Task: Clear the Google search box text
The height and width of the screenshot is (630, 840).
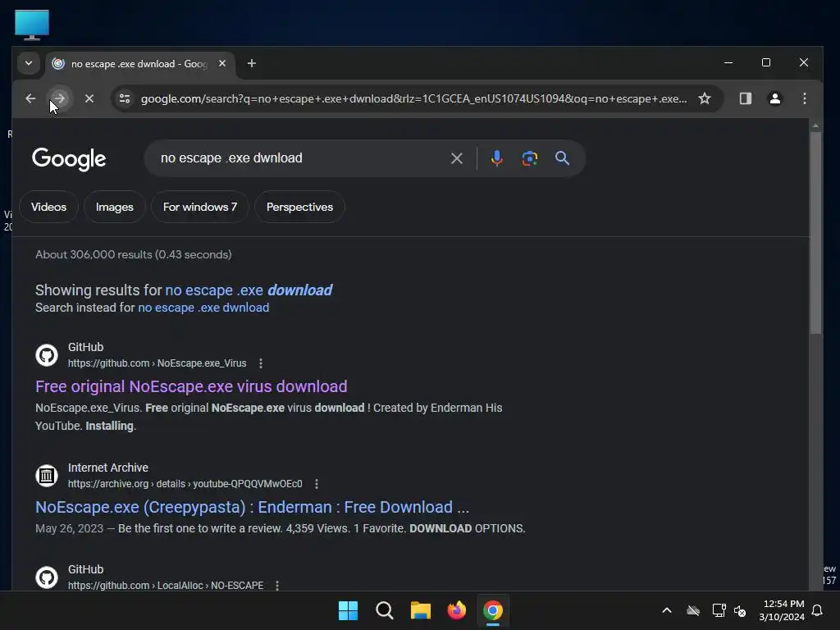Action: click(x=456, y=158)
